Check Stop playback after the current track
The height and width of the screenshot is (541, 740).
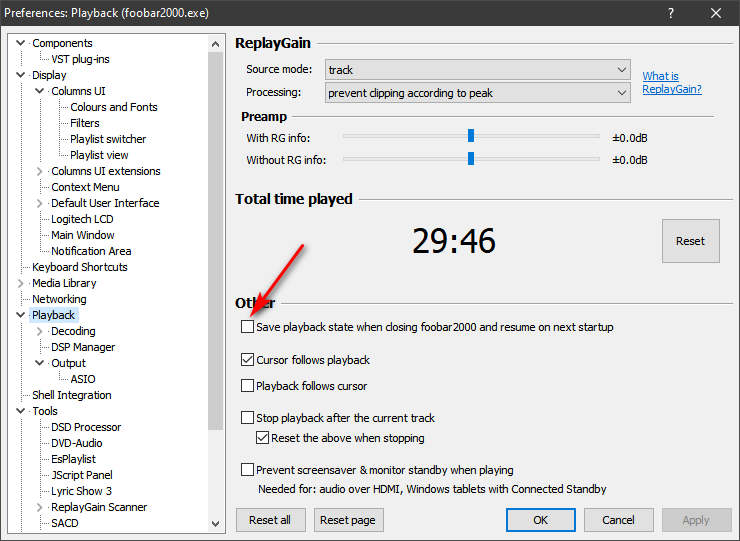(x=248, y=418)
